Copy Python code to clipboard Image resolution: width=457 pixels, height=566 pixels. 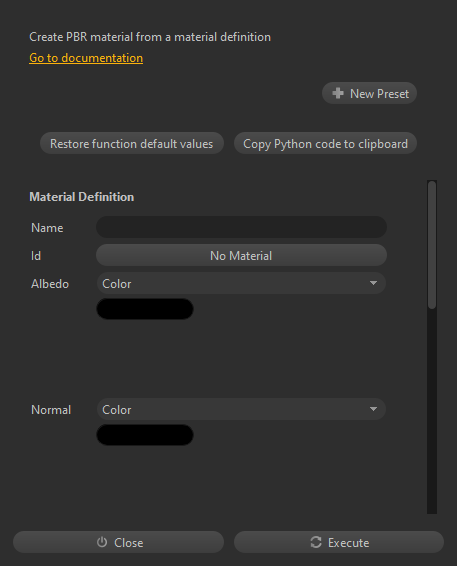[325, 143]
